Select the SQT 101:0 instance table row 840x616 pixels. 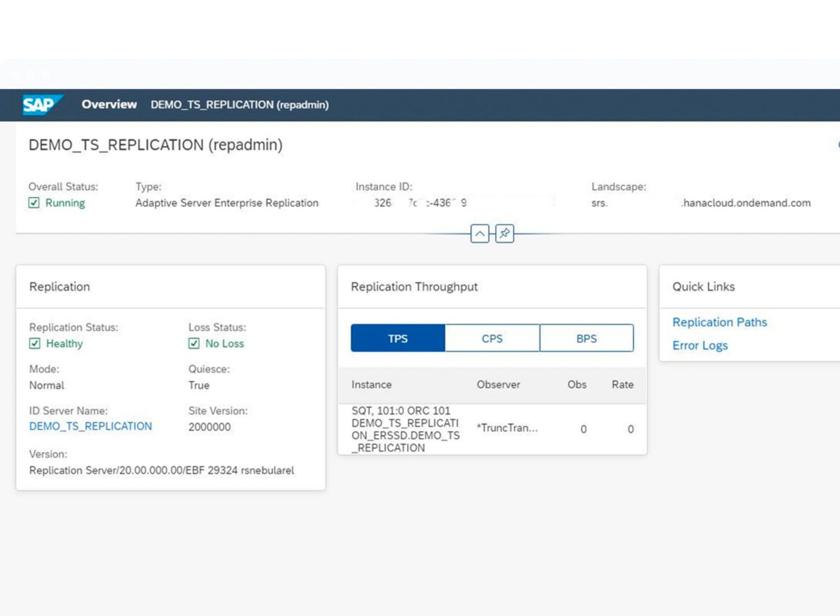[405, 429]
